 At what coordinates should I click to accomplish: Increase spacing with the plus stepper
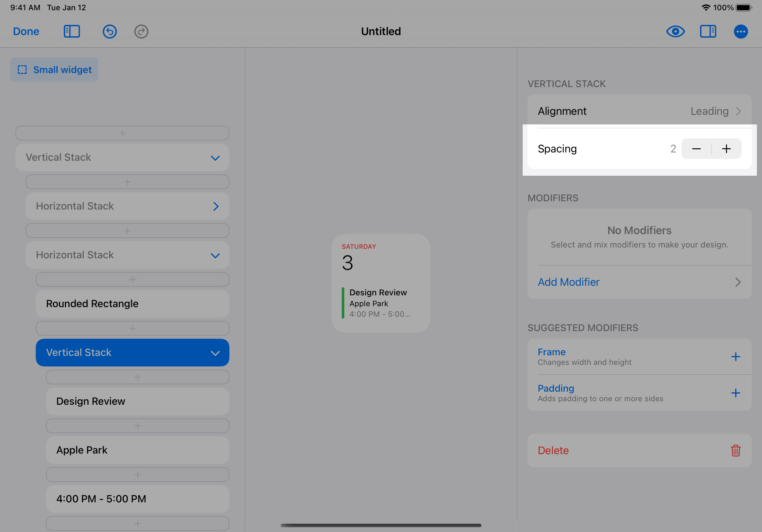pos(726,149)
